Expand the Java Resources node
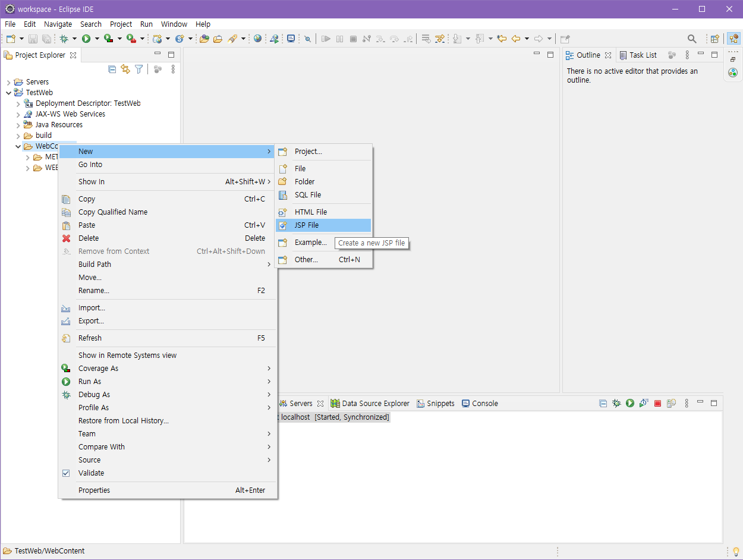Image resolution: width=743 pixels, height=560 pixels. coord(18,125)
